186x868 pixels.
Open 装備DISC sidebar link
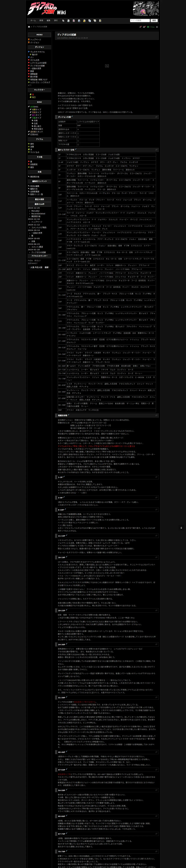34,107
